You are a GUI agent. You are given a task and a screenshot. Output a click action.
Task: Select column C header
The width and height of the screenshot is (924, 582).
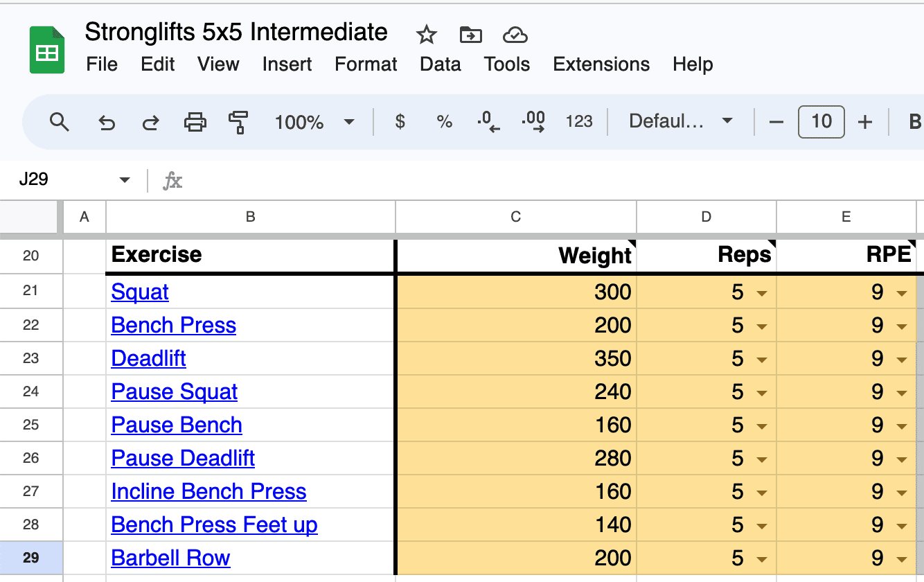coord(516,217)
